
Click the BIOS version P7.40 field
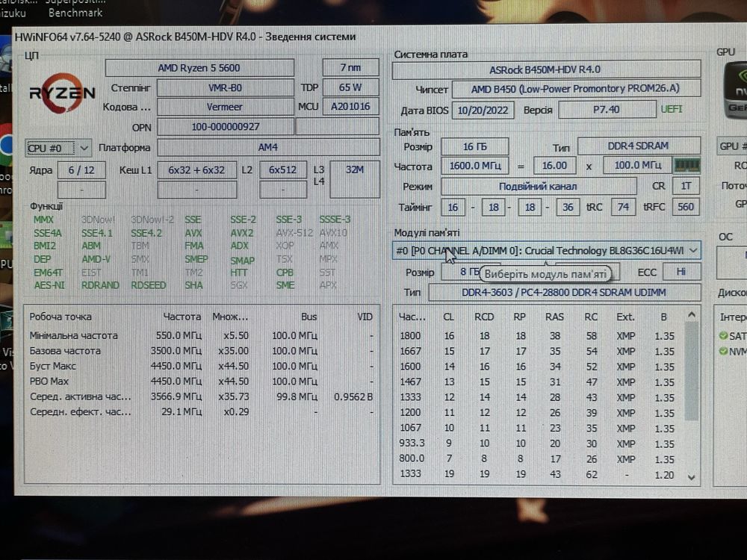pos(607,110)
